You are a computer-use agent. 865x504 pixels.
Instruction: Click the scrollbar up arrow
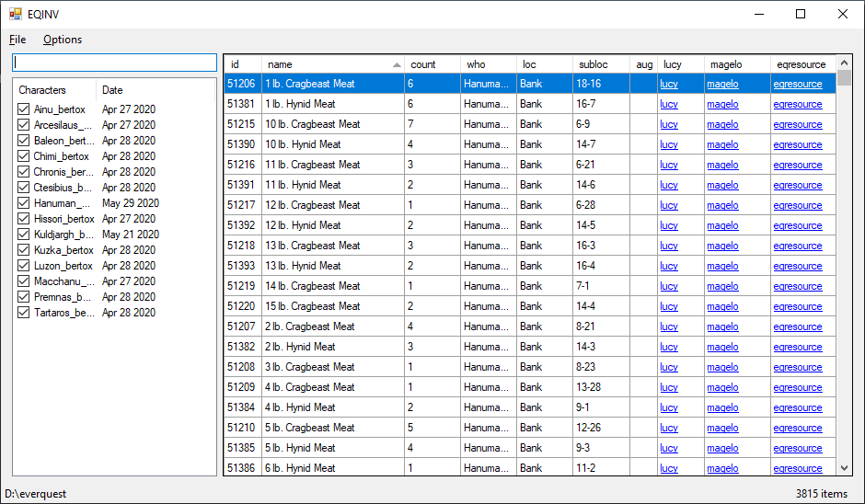[x=844, y=63]
